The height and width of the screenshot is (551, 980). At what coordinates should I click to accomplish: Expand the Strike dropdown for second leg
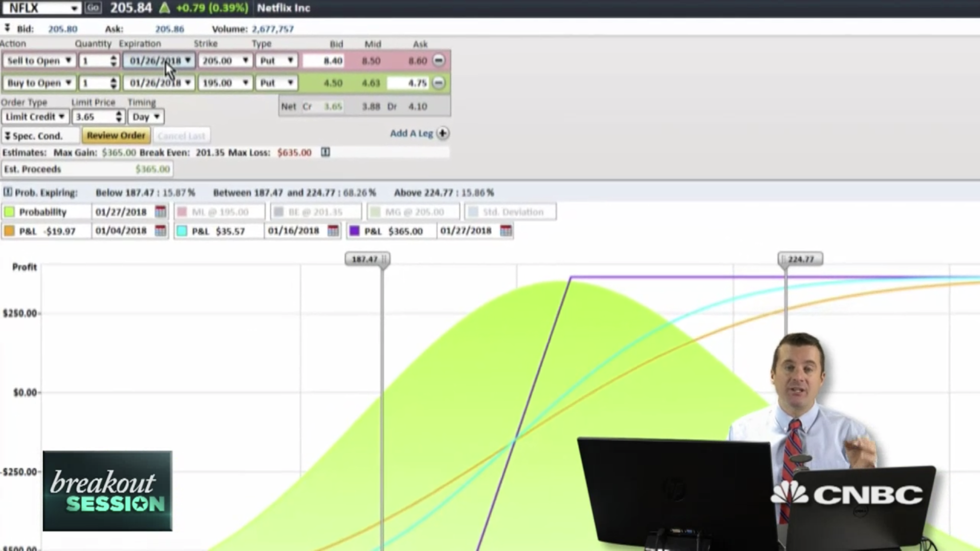pos(244,82)
